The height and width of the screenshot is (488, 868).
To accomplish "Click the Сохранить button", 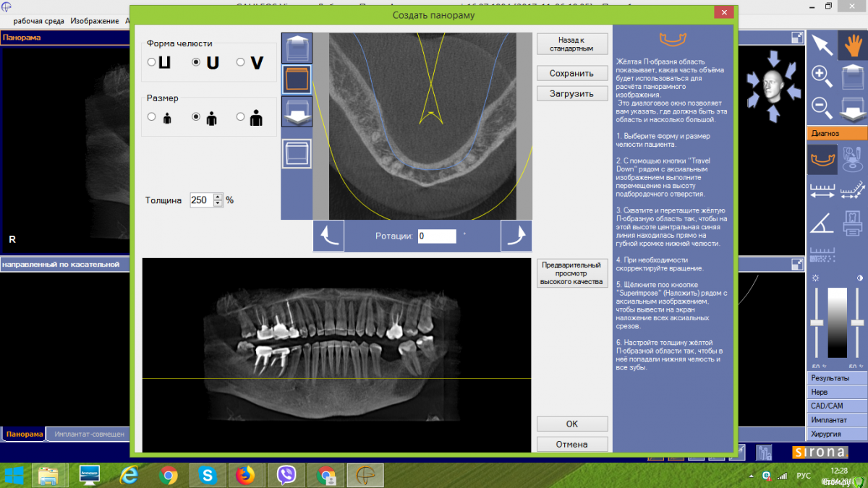I will click(x=571, y=73).
